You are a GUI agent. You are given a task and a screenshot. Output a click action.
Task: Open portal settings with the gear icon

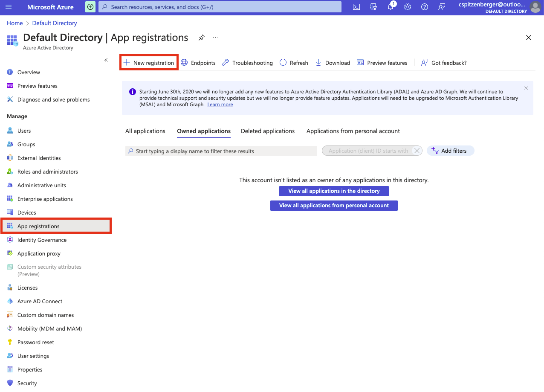coord(407,7)
